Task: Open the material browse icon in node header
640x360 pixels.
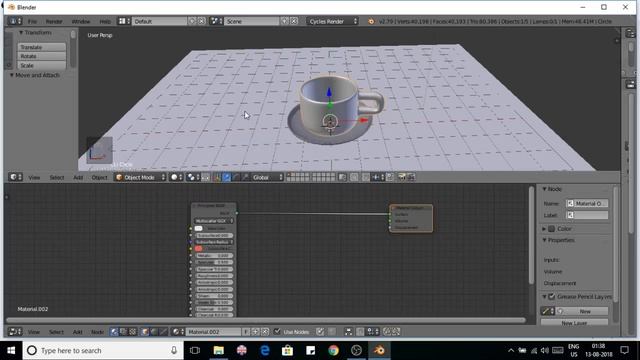Action: [177, 332]
